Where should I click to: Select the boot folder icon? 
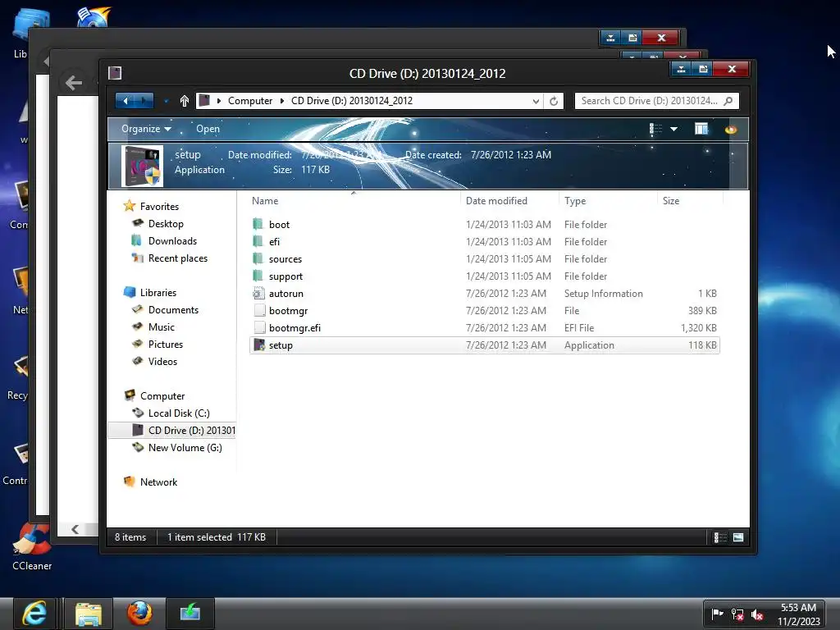[x=258, y=224]
